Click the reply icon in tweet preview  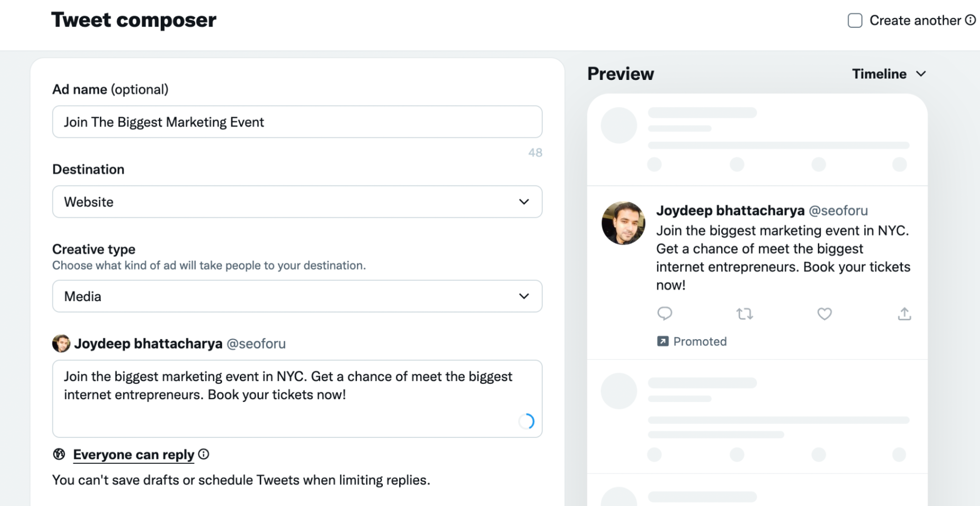point(664,313)
